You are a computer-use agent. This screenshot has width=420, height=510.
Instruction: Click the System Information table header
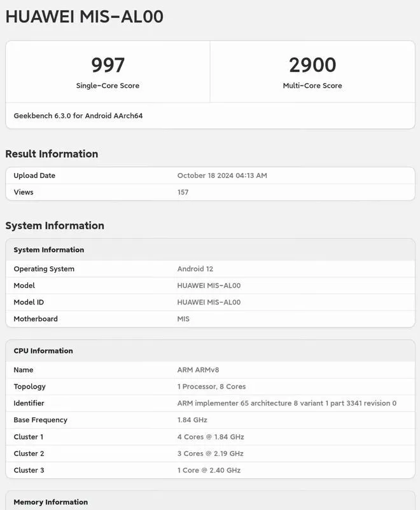tap(49, 250)
